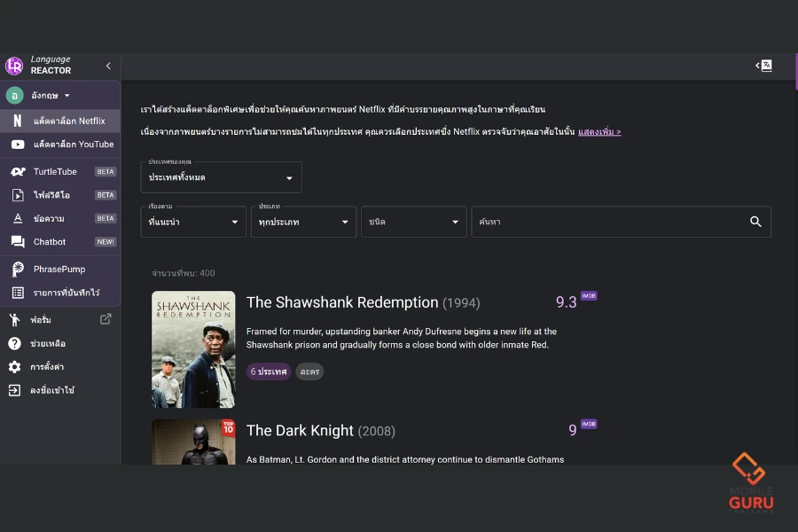Open ไฟล์วิดีโอ in the sidebar
The width and height of the screenshot is (798, 532).
(60, 195)
